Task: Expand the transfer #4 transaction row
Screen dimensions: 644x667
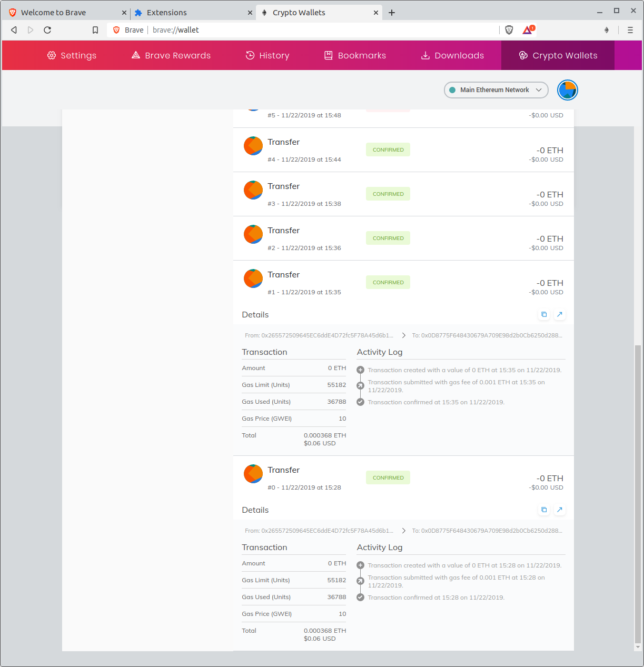Action: (x=403, y=150)
